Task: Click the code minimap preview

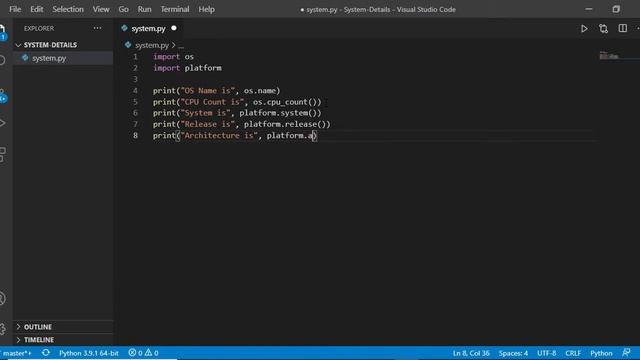Action: tap(609, 56)
